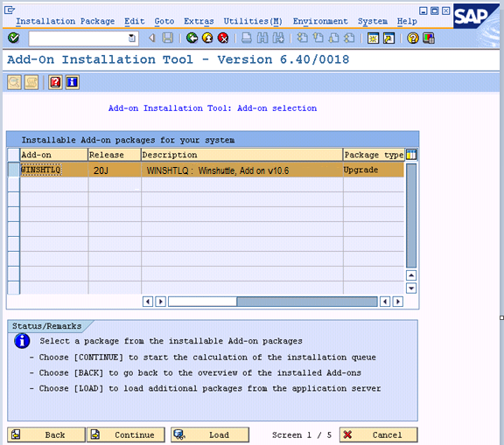The width and height of the screenshot is (504, 445).
Task: Click the Customize Local Layout icon
Action: coord(429,38)
